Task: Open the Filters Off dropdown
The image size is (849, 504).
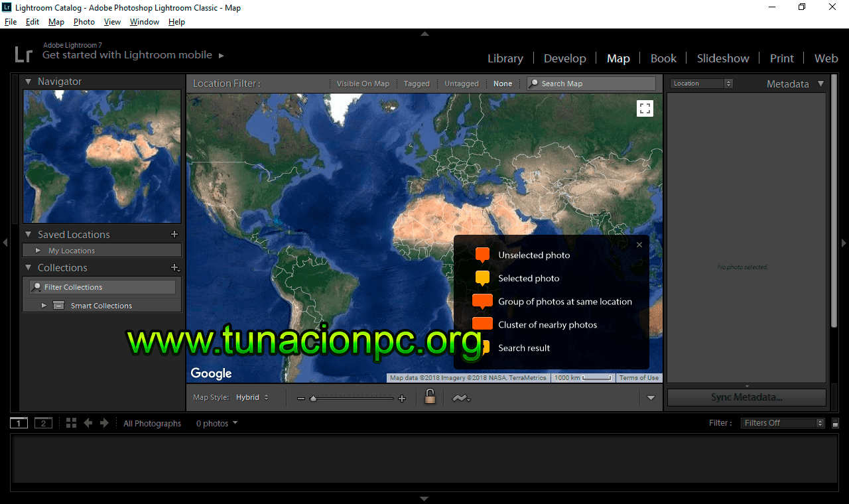Action: [x=783, y=423]
